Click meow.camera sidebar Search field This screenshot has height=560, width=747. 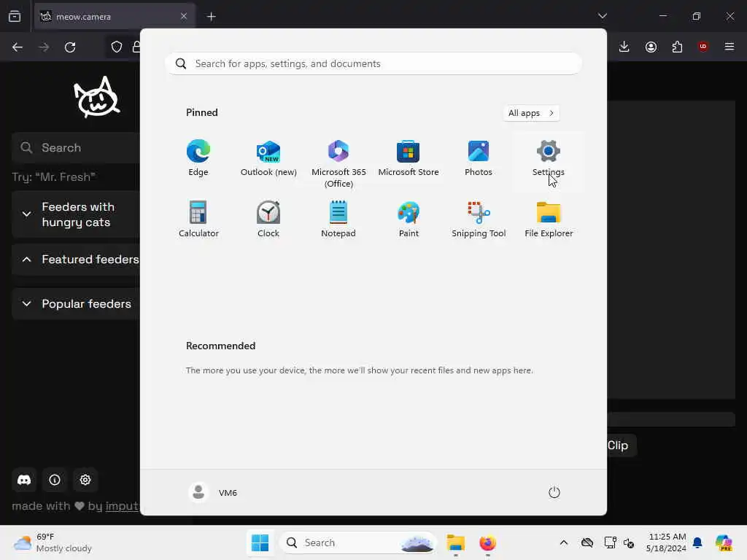pyautogui.click(x=76, y=147)
